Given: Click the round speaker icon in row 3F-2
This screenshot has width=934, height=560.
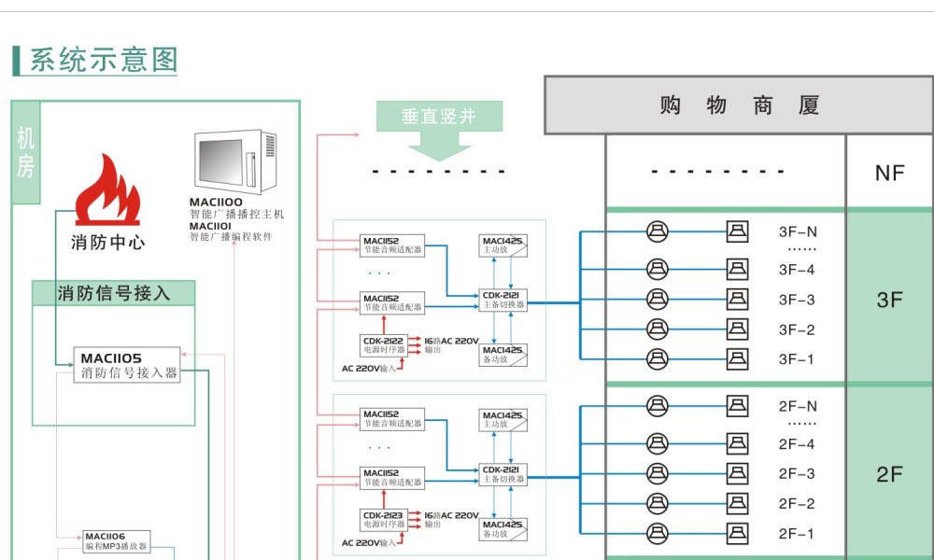Looking at the screenshot, I should (658, 329).
